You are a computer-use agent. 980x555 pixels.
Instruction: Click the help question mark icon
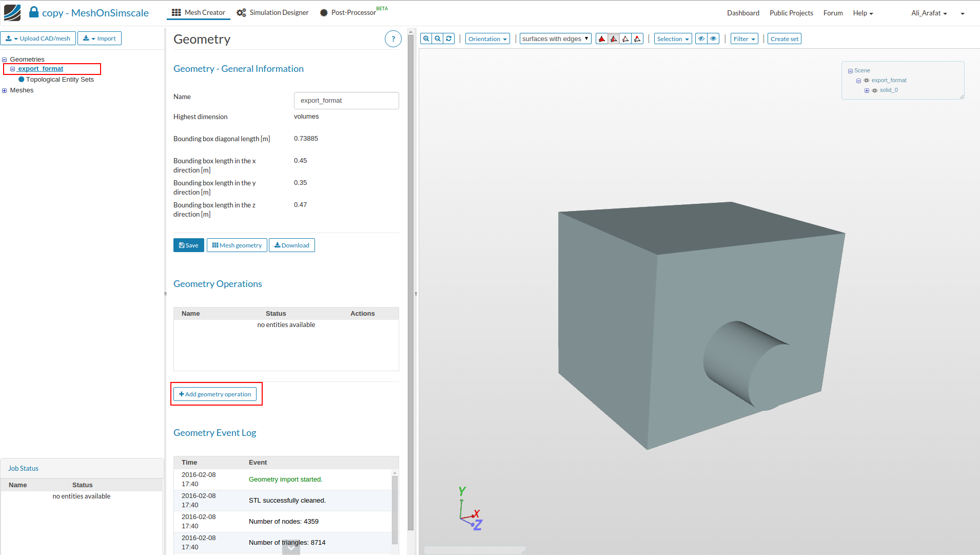point(393,39)
